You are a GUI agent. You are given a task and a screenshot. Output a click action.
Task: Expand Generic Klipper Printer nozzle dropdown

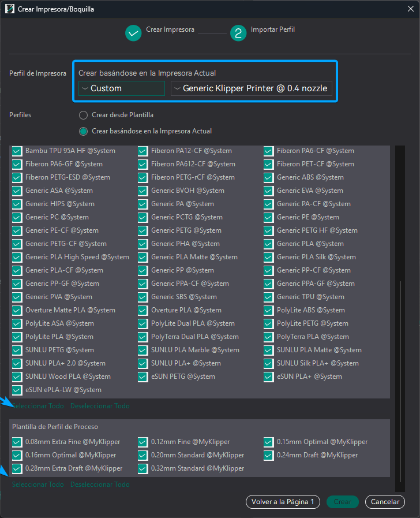pos(251,88)
